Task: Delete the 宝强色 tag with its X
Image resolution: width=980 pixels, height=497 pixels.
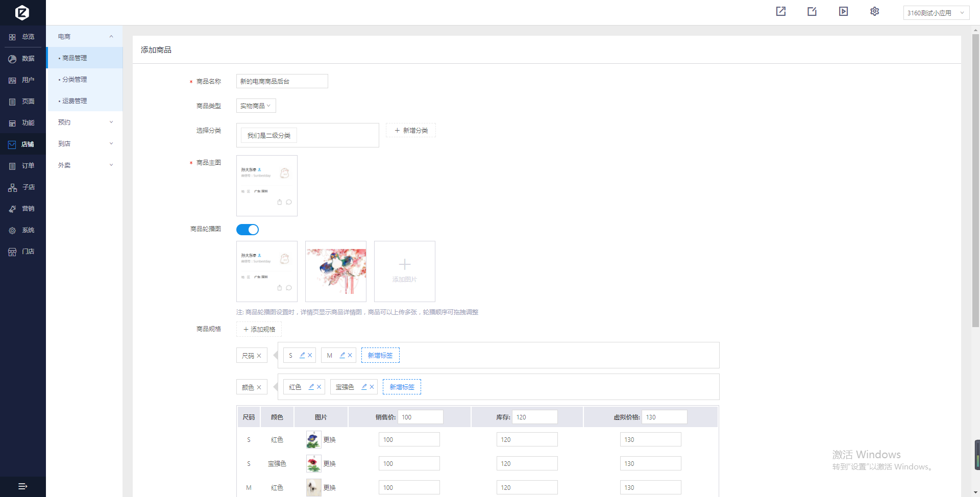Action: pyautogui.click(x=372, y=387)
